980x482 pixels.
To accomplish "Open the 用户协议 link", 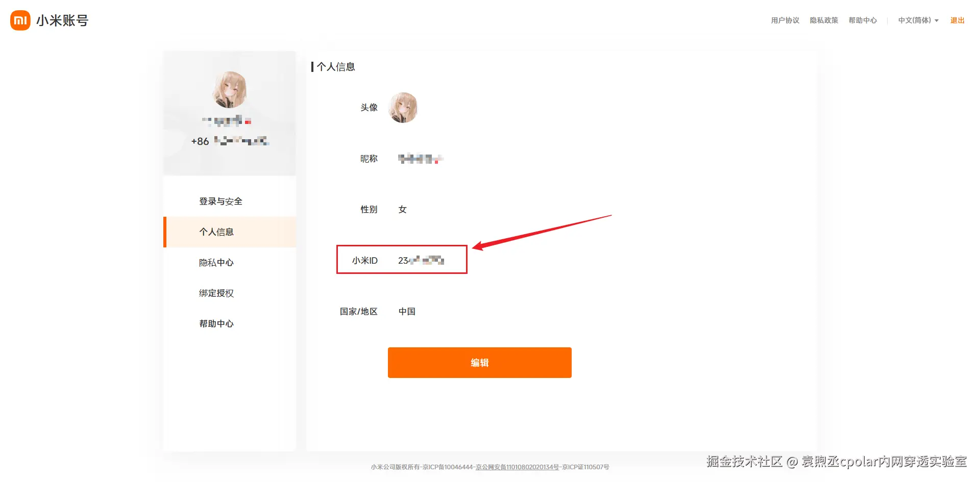I will click(785, 20).
